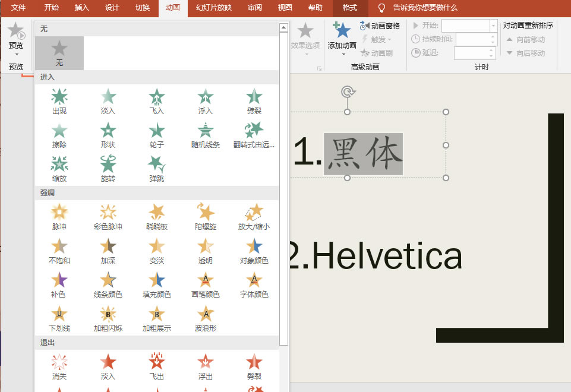Open the 幻灯片放映 tab
Viewport: 571px width, 392px height.
tap(213, 8)
